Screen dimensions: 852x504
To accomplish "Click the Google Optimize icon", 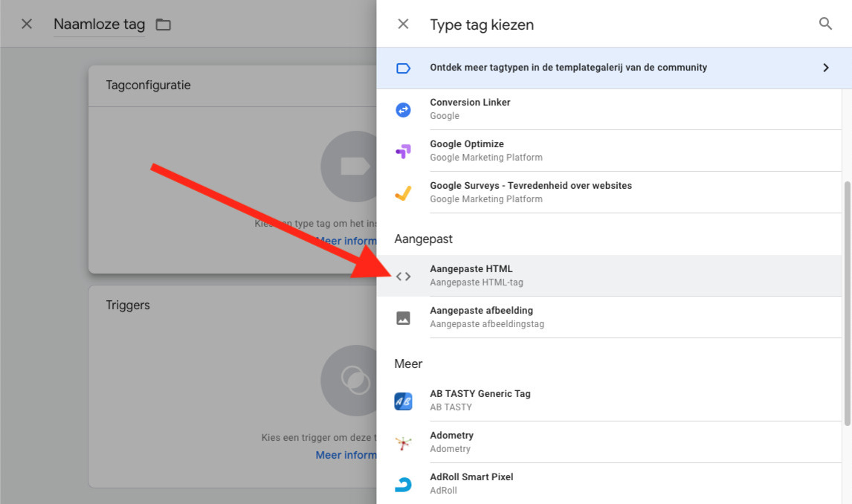I will pyautogui.click(x=403, y=151).
